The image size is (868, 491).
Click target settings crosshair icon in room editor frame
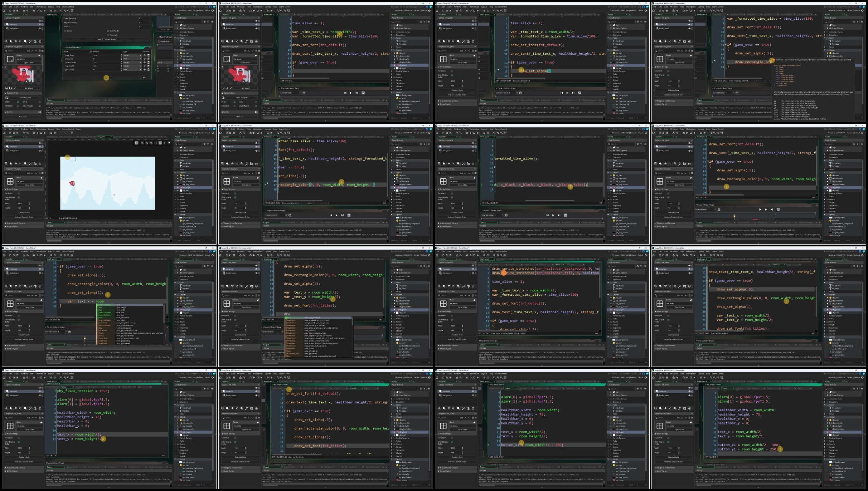point(213,133)
